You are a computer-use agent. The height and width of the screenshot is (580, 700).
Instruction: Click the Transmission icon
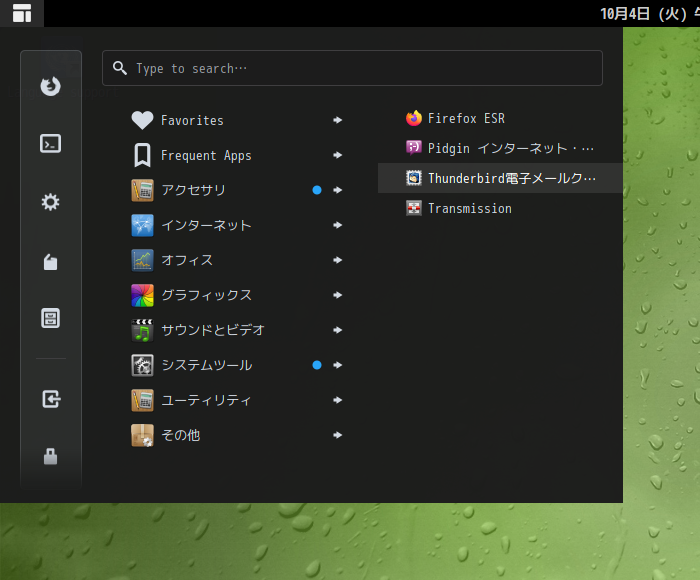click(414, 208)
